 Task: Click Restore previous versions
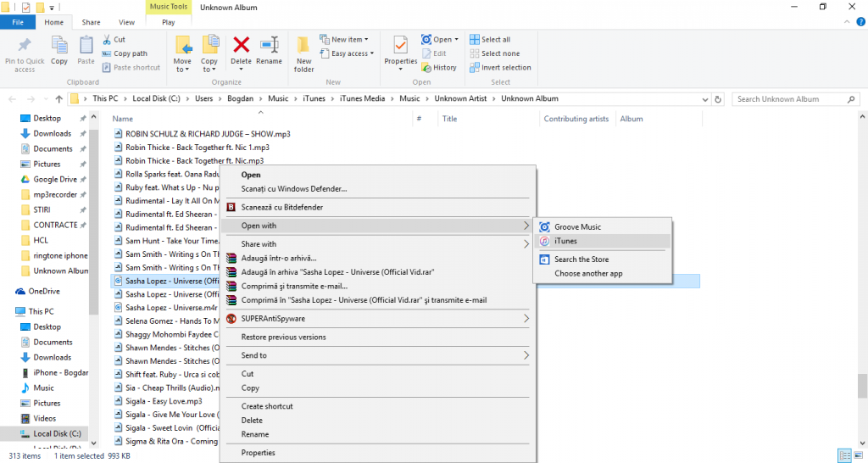pos(377,337)
